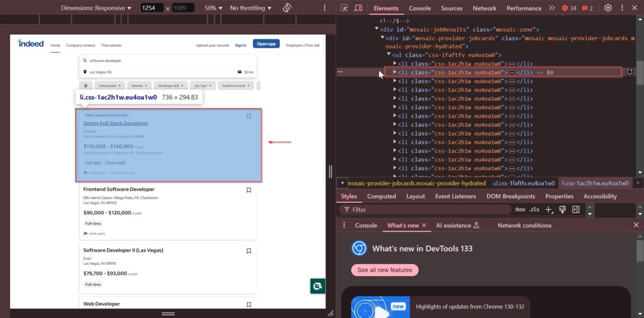Click the Indeed logo

pyautogui.click(x=30, y=44)
